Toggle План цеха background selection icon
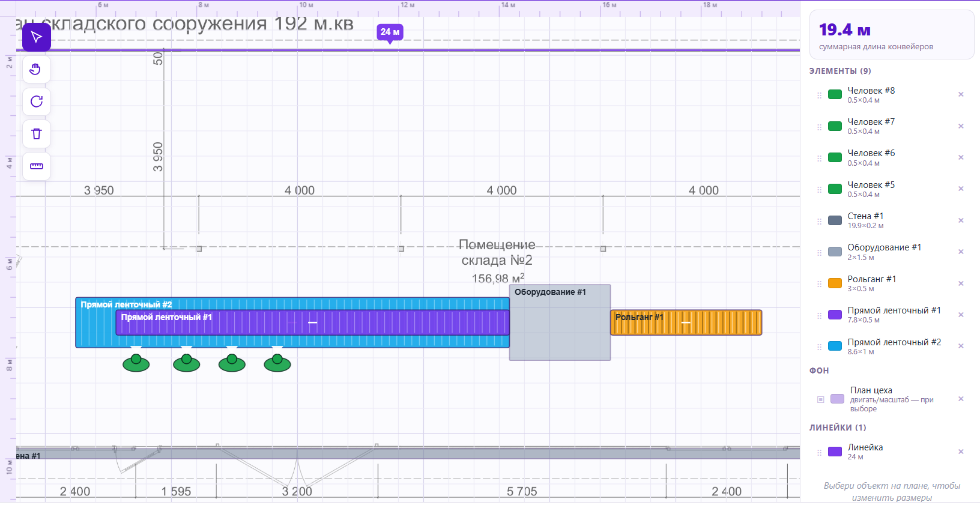980x505 pixels. [x=821, y=399]
